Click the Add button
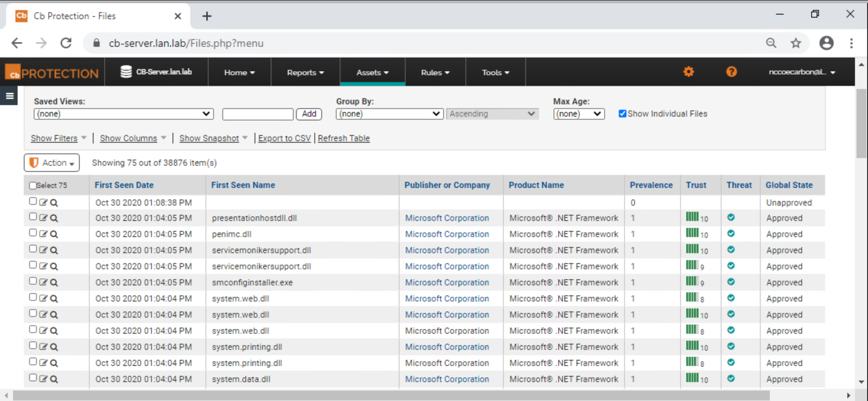 point(309,114)
